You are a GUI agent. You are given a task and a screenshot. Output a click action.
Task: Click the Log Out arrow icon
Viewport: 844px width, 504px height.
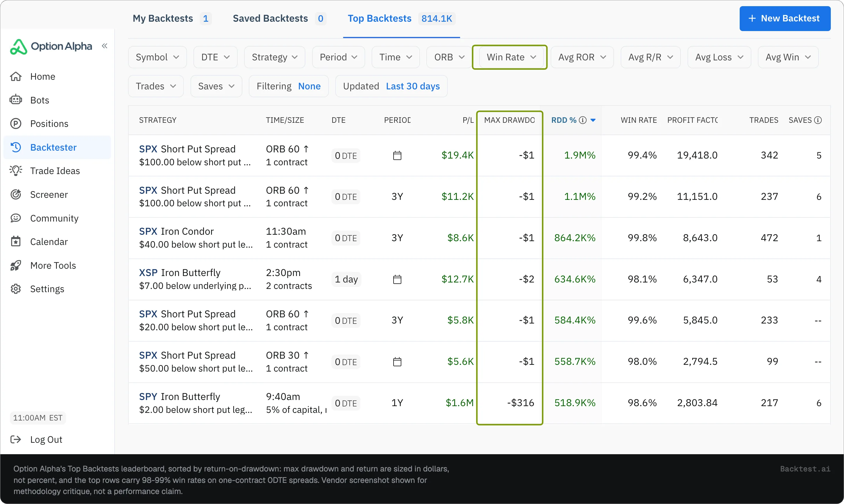click(x=16, y=440)
